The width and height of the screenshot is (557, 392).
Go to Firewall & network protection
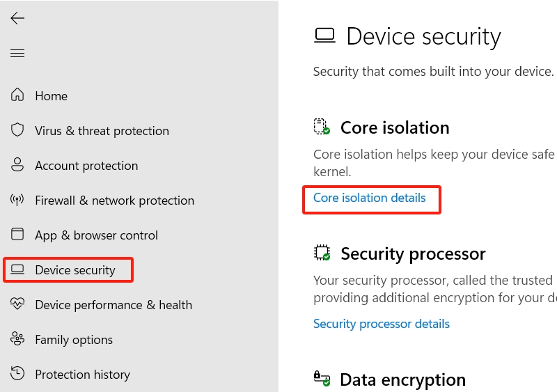point(114,201)
